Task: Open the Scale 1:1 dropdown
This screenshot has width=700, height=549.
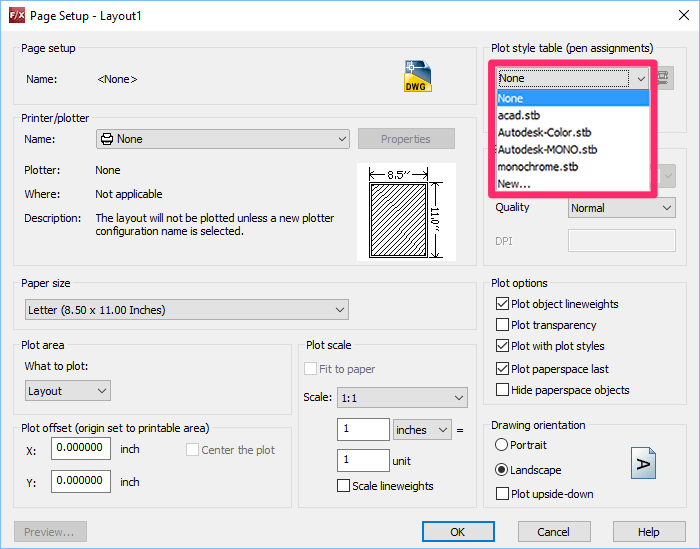Action: (x=402, y=398)
